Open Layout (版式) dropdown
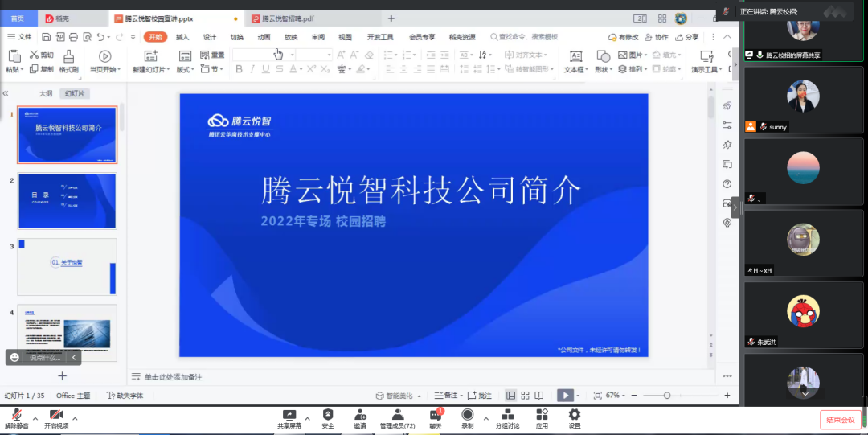The width and height of the screenshot is (868, 435). (186, 70)
